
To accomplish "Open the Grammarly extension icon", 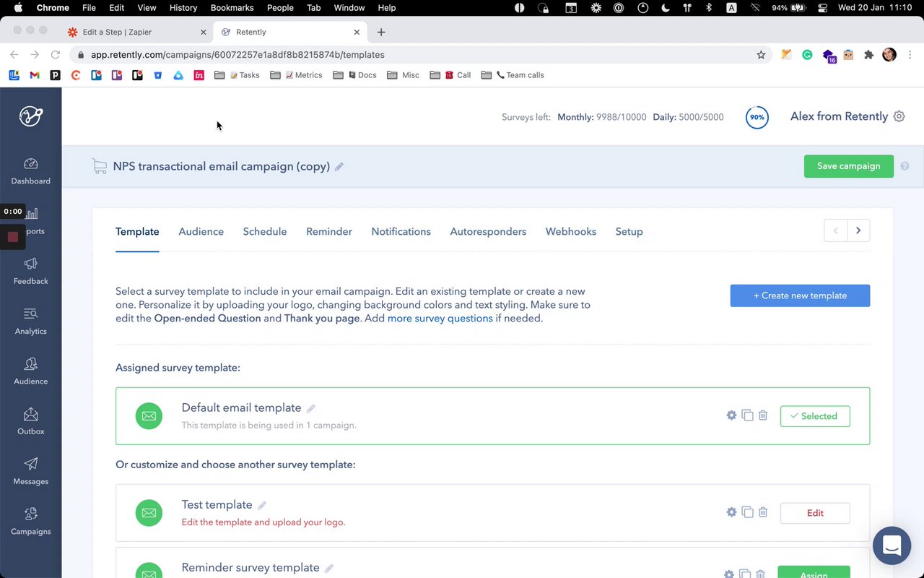I will 807,55.
